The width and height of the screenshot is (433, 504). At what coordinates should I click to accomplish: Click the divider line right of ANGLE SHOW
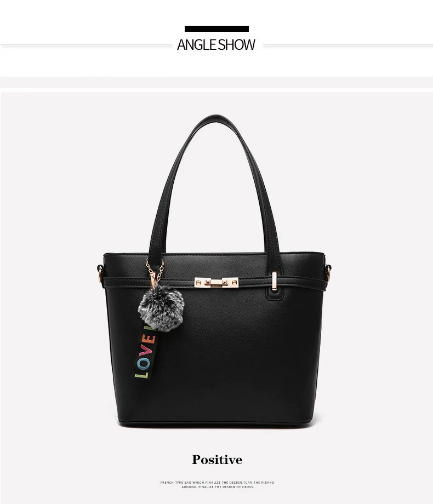(347, 44)
